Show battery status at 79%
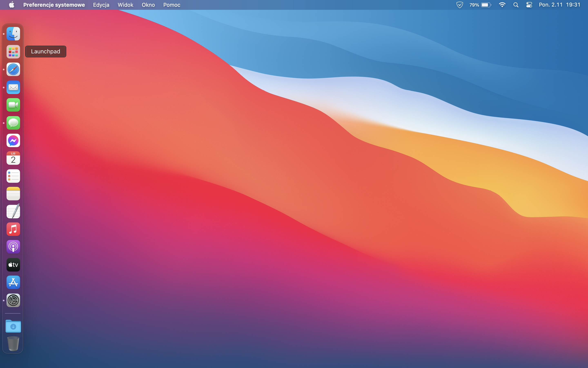588x368 pixels. [480, 5]
